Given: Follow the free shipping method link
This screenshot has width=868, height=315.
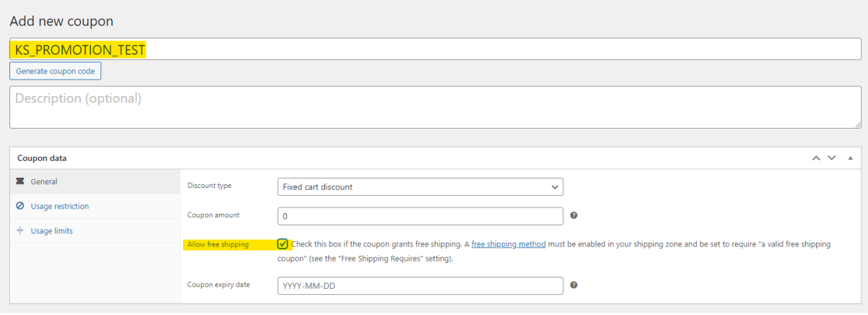Looking at the screenshot, I should (x=508, y=244).
